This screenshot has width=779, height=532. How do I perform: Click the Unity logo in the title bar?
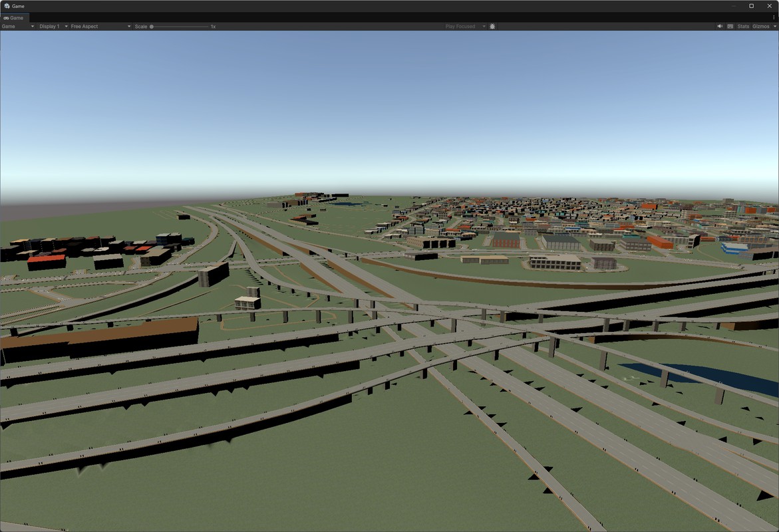pos(6,6)
